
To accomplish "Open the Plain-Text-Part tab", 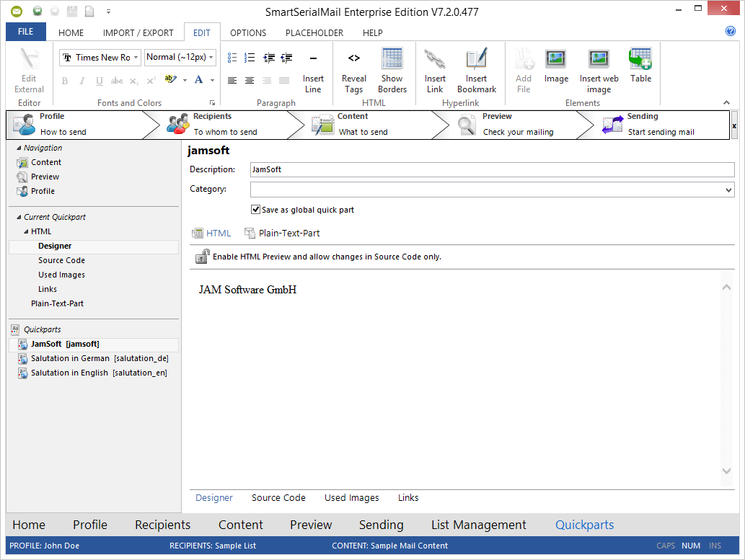I will (282, 234).
